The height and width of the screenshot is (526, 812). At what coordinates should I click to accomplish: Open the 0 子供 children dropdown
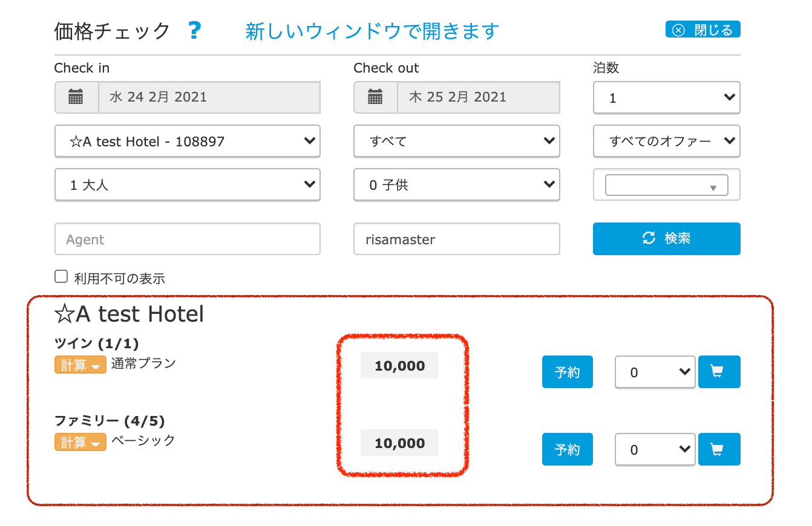[456, 185]
